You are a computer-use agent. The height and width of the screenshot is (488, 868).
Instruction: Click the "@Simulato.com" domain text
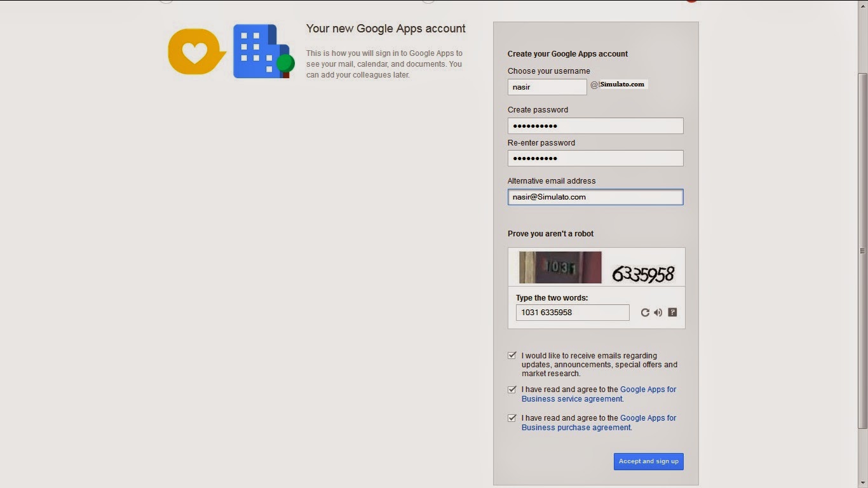coord(618,85)
